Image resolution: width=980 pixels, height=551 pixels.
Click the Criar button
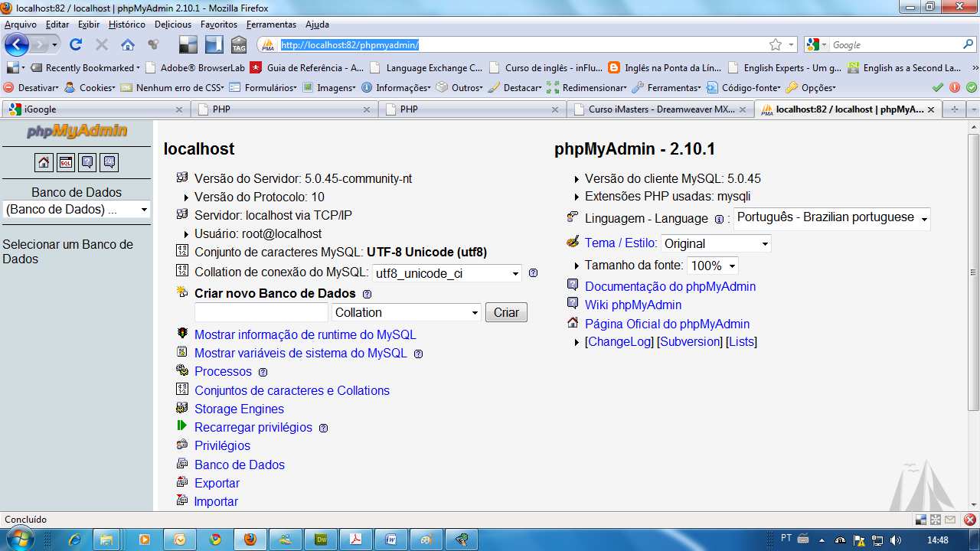pos(506,312)
